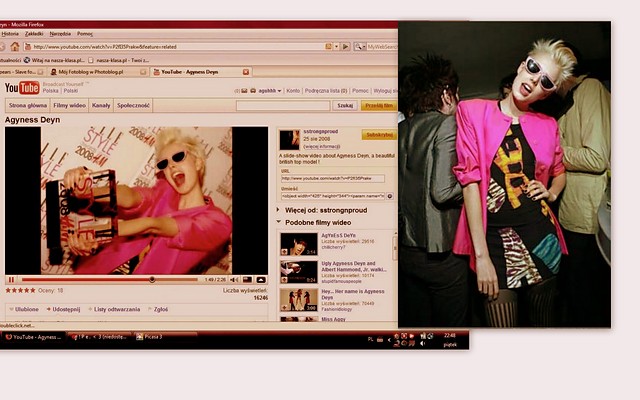This screenshot has height=400, width=640.
Task: Open Pomoc menu in Firefox menu bar
Action: [x=85, y=34]
